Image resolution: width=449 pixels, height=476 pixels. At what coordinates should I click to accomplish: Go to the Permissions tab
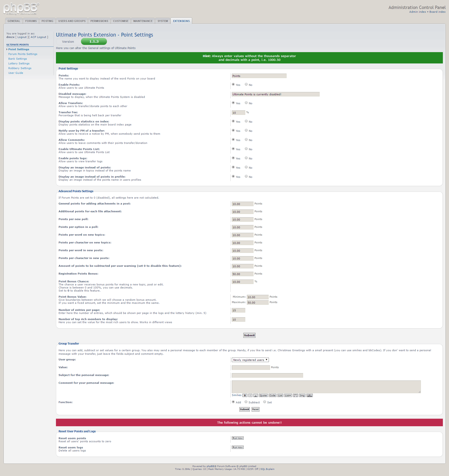pyautogui.click(x=99, y=21)
